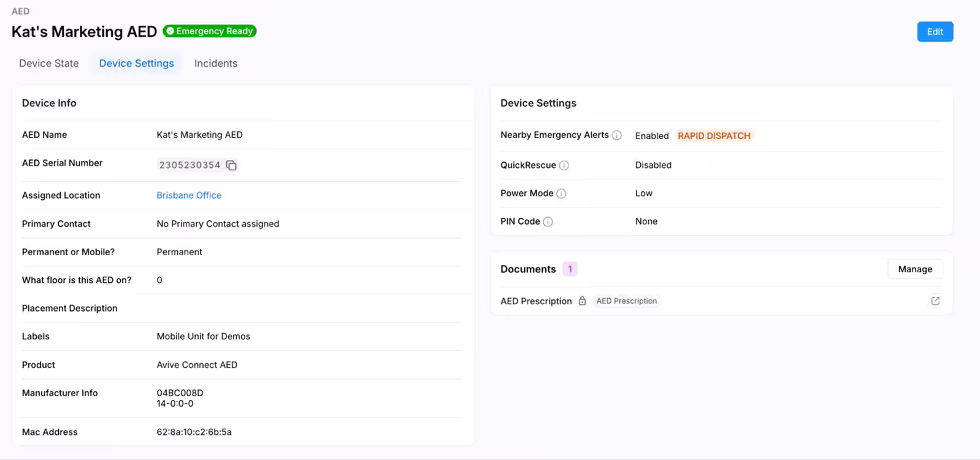The width and height of the screenshot is (980, 460).
Task: Click the Manage documents button
Action: click(x=915, y=269)
